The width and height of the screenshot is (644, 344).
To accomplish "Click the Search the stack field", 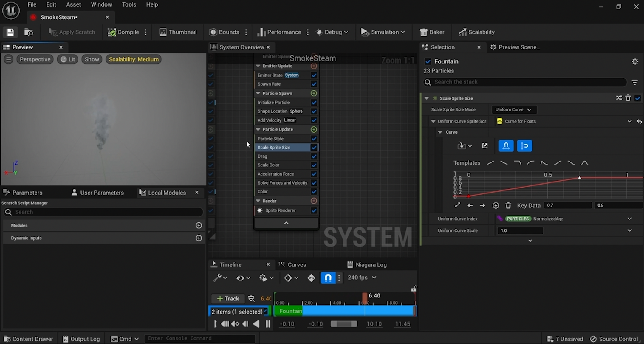I will [525, 82].
